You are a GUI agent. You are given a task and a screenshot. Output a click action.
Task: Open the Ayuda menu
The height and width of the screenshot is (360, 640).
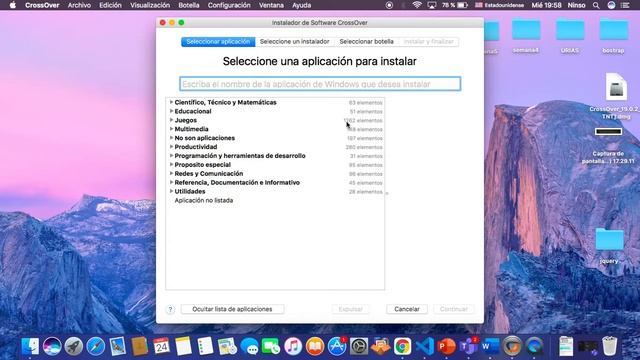coord(302,5)
